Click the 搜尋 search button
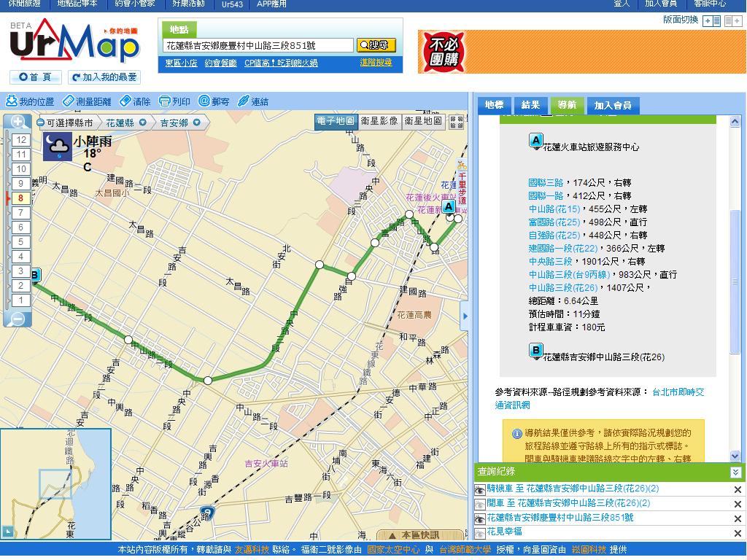 (x=376, y=45)
